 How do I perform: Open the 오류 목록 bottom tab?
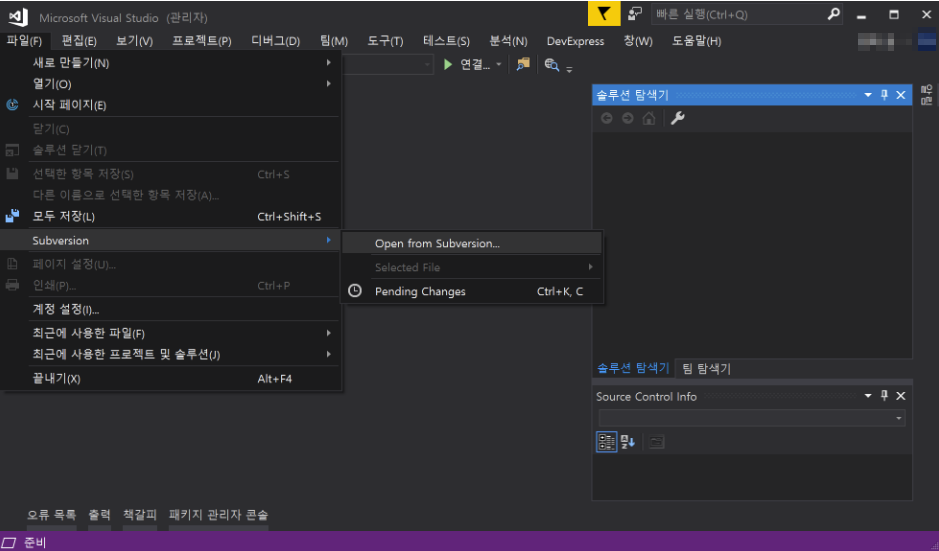[x=52, y=514]
